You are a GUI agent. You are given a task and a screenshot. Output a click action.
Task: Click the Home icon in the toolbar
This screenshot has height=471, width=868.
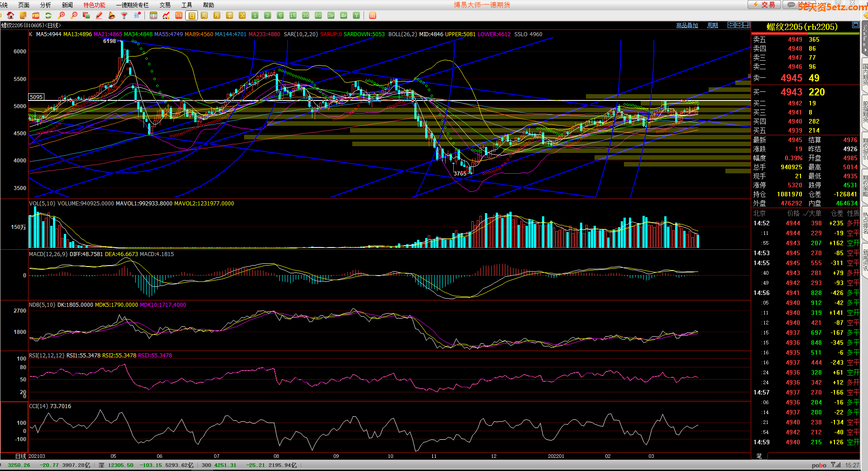pos(10,15)
